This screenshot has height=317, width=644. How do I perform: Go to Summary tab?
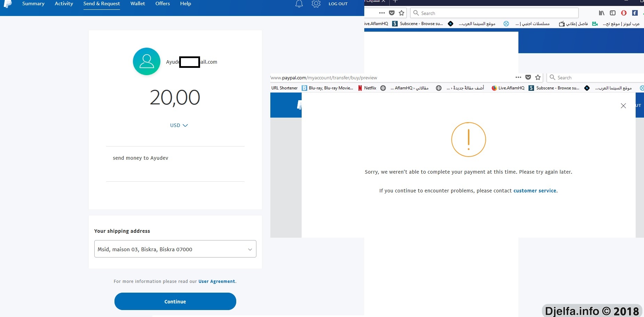(33, 3)
